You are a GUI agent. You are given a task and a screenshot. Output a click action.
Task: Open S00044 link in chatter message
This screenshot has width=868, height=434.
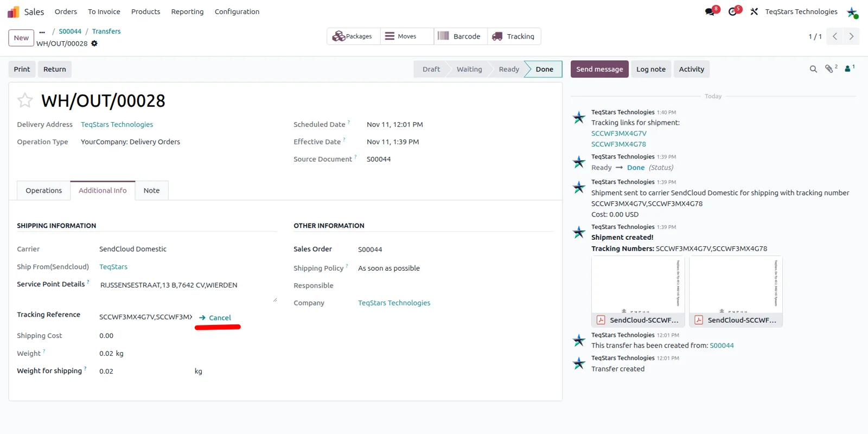[722, 346]
